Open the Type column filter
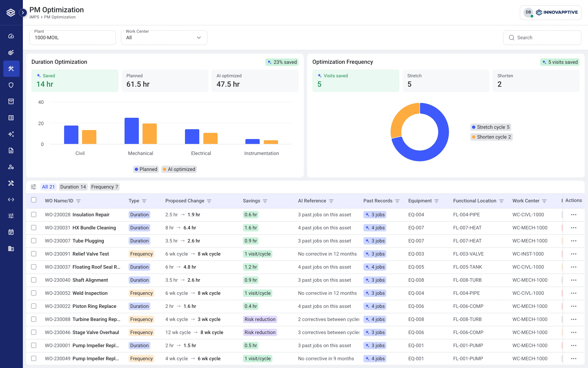The image size is (588, 368). pyautogui.click(x=144, y=201)
